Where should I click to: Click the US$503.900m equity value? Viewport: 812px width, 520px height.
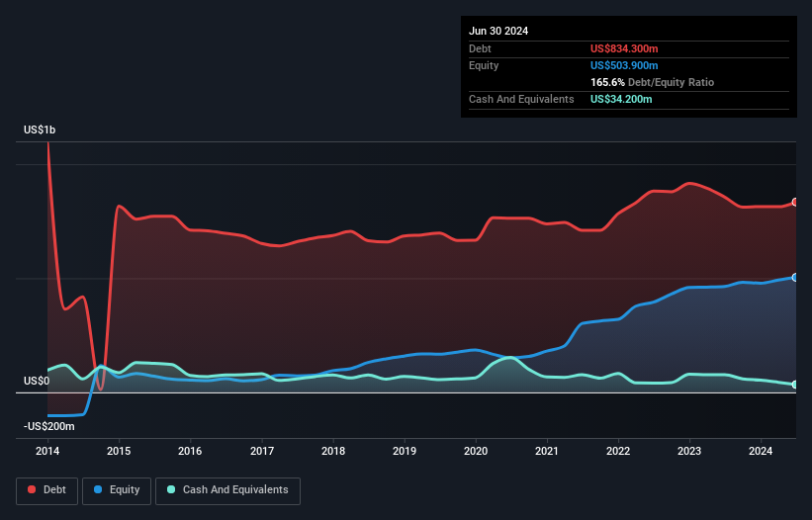[x=624, y=65]
